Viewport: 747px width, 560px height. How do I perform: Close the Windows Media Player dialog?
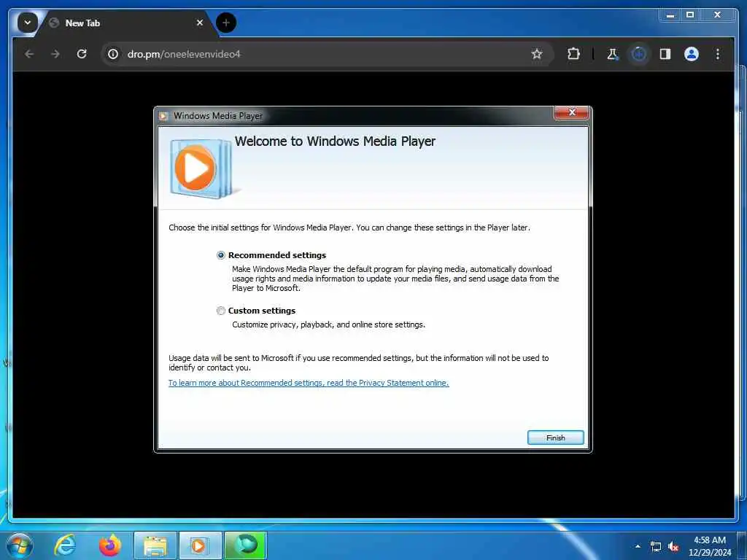pyautogui.click(x=572, y=112)
